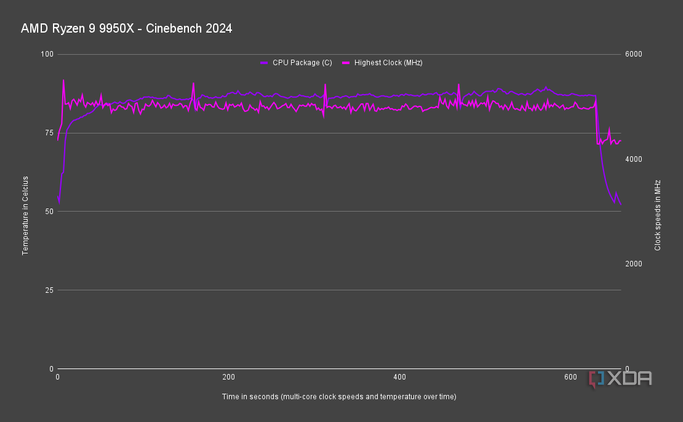
Task: Click the 2000 clock axis label
Action: click(633, 264)
